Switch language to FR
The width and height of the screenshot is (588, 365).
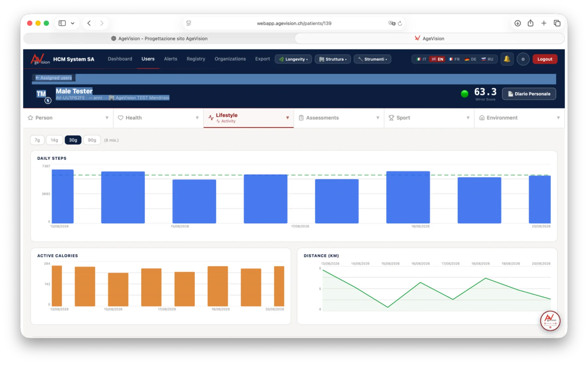(454, 59)
